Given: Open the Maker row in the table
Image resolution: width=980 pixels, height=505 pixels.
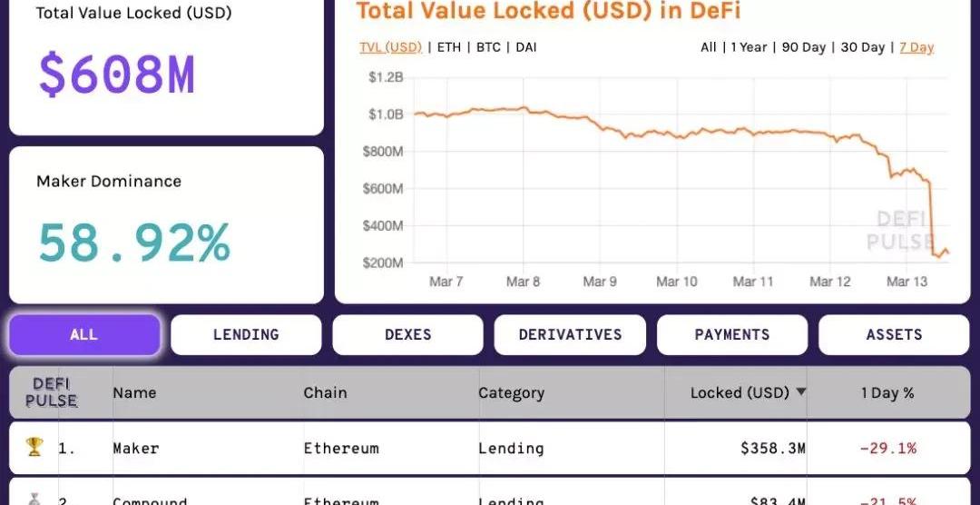Looking at the screenshot, I should tap(489, 448).
